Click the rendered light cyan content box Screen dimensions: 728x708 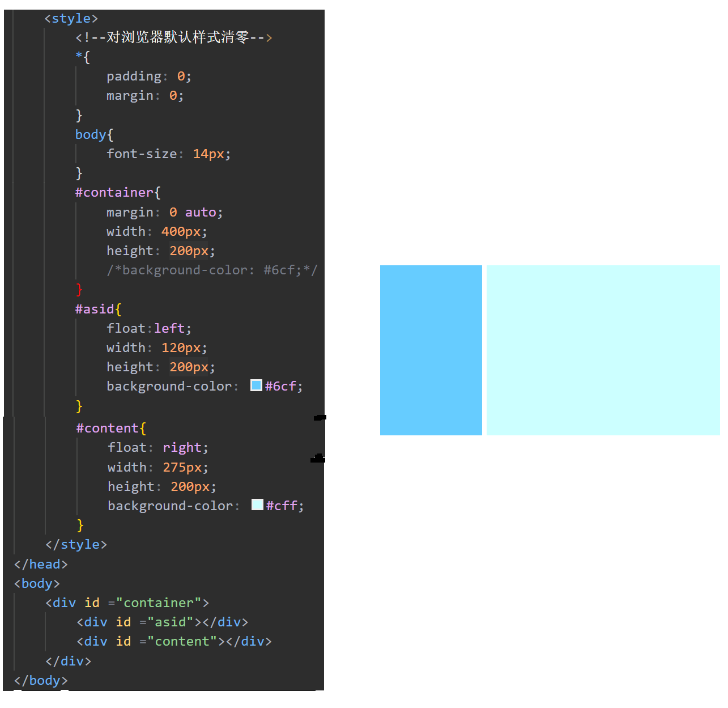[x=603, y=350]
